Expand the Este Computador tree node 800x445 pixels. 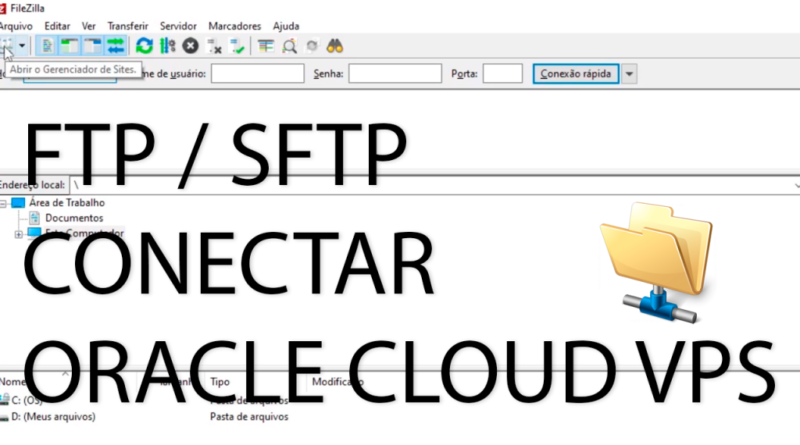(18, 234)
